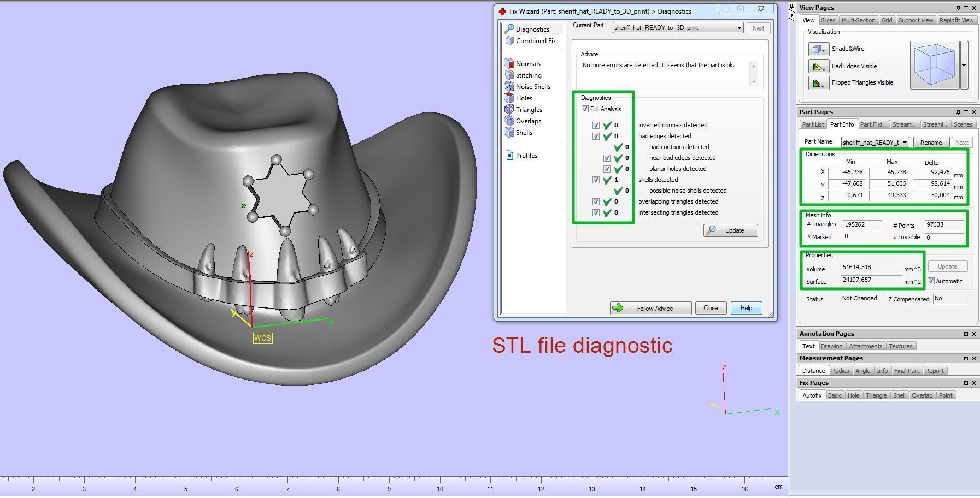This screenshot has width=980, height=498.
Task: Toggle bad edges detection checkbox
Action: [596, 136]
